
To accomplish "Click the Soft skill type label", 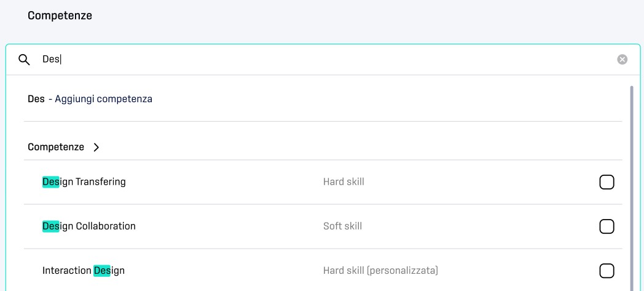I will pyautogui.click(x=342, y=226).
